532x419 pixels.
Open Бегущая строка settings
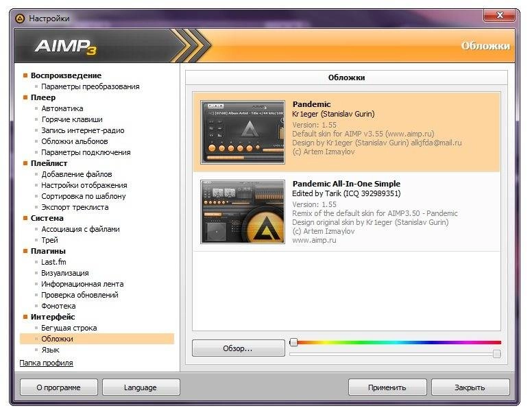tap(69, 328)
